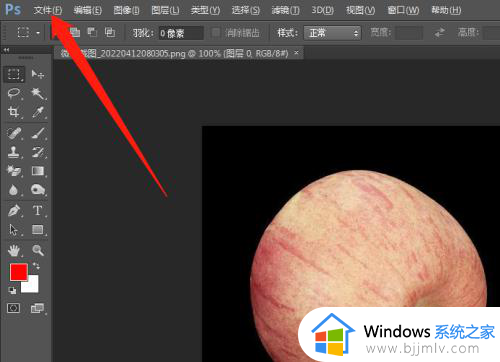Viewport: 500px width, 362px height.
Task: Toggle the Anti-alias checkbox
Action: 216,33
